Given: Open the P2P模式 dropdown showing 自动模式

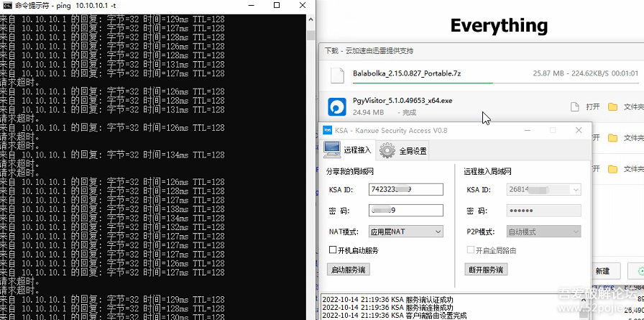Looking at the screenshot, I should tap(544, 232).
